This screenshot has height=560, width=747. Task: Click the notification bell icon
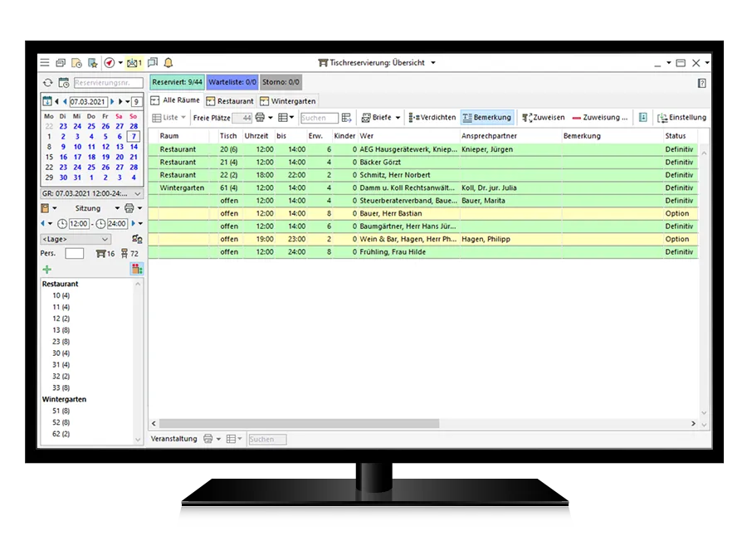168,63
